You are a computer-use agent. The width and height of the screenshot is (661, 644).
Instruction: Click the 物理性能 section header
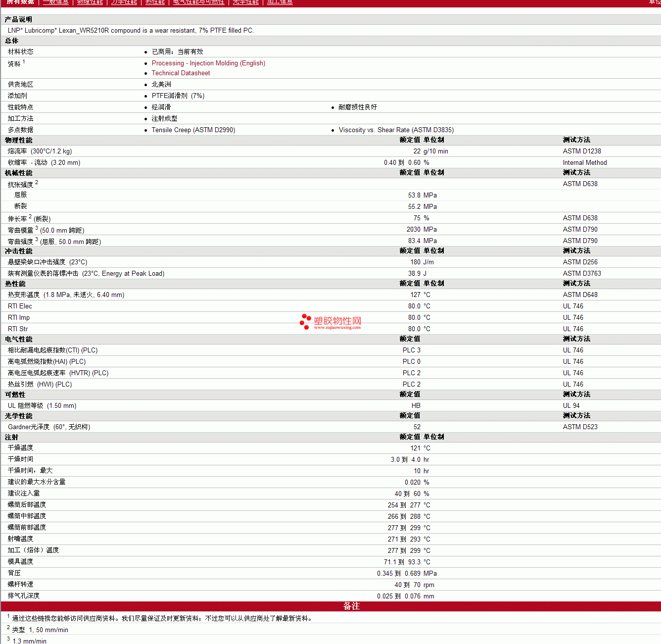(x=19, y=141)
